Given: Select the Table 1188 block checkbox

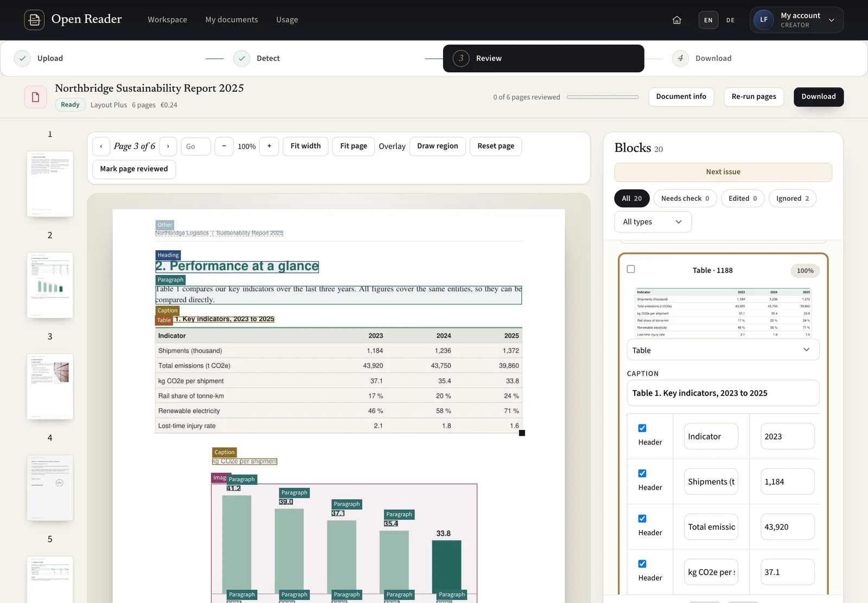Looking at the screenshot, I should coord(631,269).
